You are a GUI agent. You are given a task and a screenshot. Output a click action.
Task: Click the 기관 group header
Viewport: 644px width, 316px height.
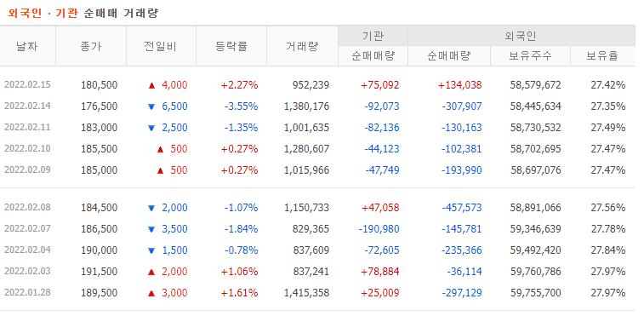[x=373, y=37]
